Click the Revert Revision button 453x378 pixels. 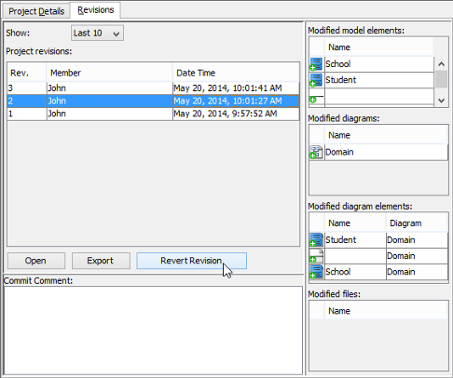pos(191,261)
